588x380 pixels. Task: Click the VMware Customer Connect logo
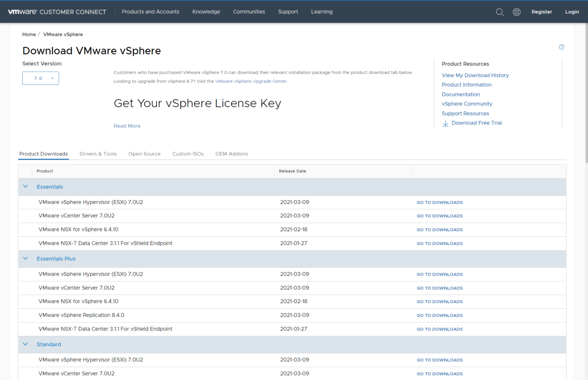point(57,12)
